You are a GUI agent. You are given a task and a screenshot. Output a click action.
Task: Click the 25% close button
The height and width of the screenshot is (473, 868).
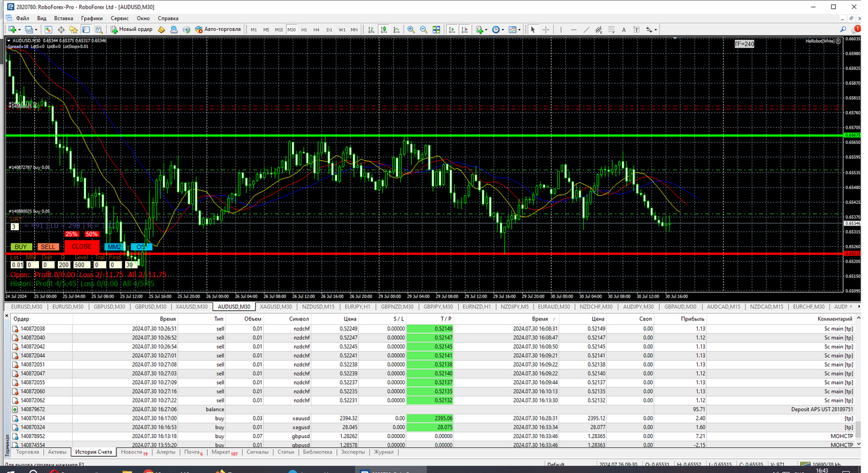pyautogui.click(x=71, y=234)
